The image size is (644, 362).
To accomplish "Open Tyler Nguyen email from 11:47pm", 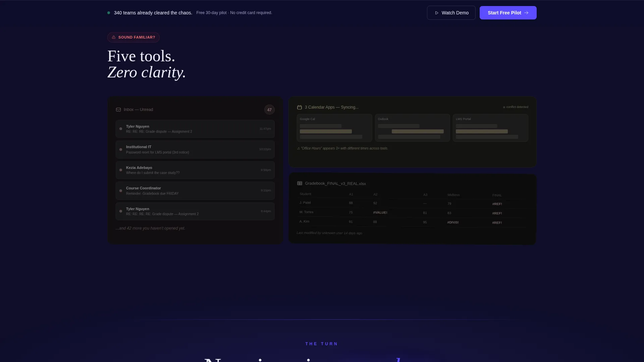I will click(x=195, y=129).
